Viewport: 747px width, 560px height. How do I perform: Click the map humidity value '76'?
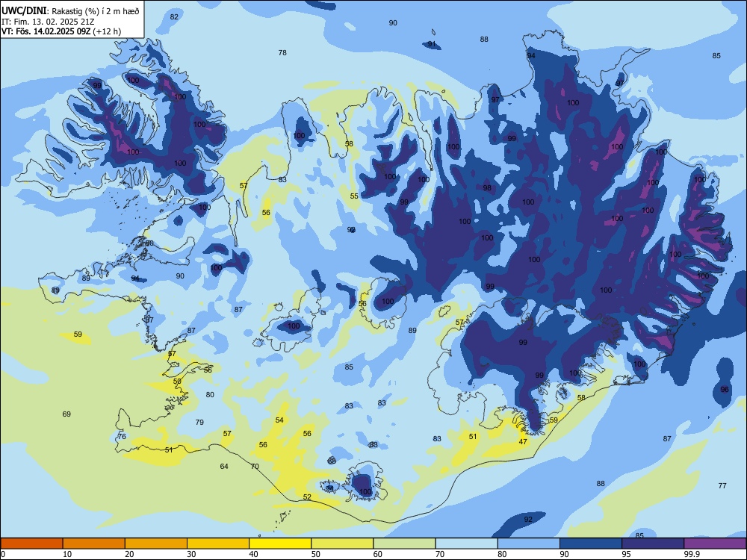pyautogui.click(x=122, y=436)
